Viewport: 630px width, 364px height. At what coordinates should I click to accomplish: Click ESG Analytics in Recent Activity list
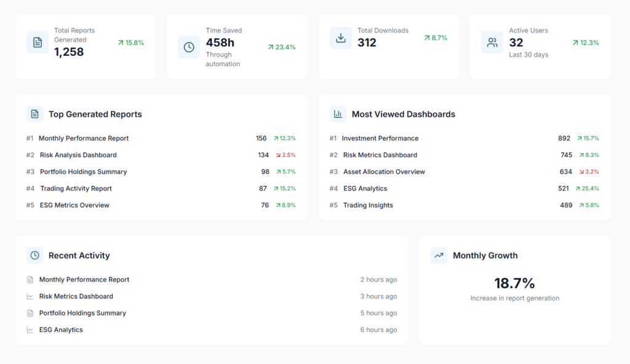tap(61, 330)
